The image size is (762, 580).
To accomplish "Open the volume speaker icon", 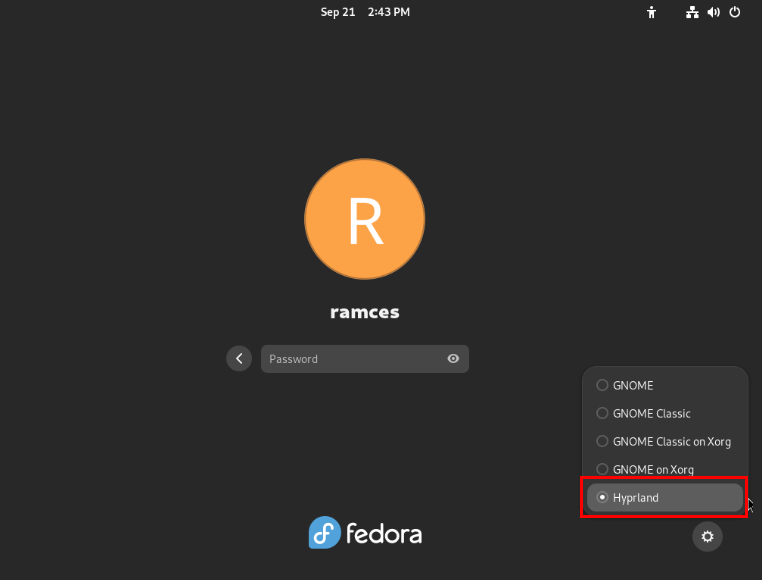I will (713, 12).
